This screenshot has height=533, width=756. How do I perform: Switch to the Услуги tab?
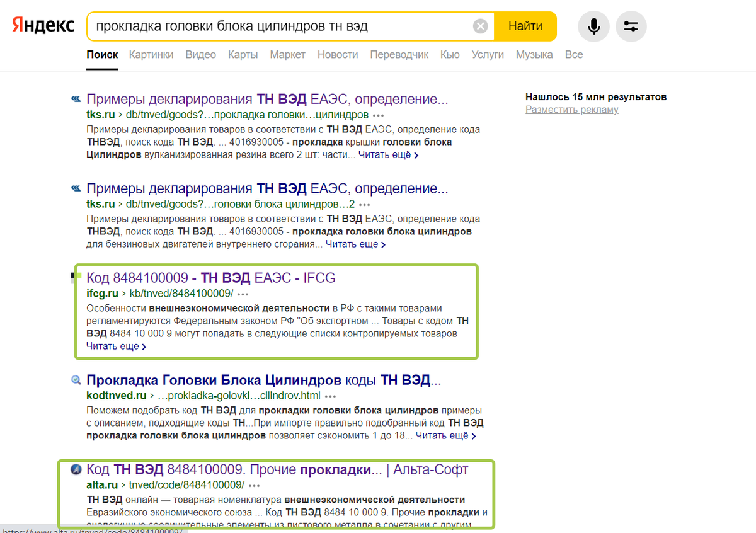(488, 55)
